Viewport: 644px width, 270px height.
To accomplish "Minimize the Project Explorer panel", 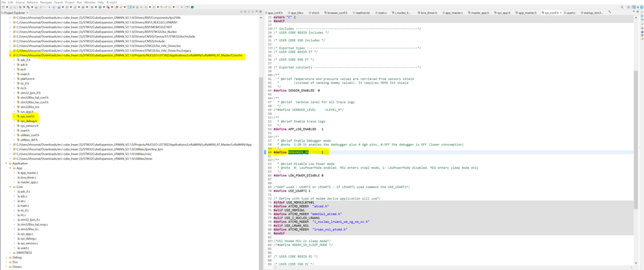I will point(256,12).
